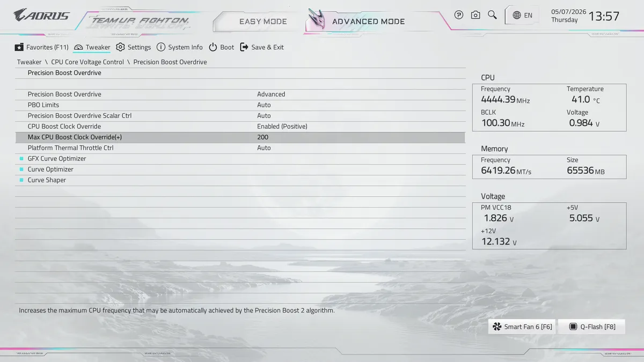Image resolution: width=644 pixels, height=362 pixels.
Task: Change language via EN selector
Action: pyautogui.click(x=523, y=15)
